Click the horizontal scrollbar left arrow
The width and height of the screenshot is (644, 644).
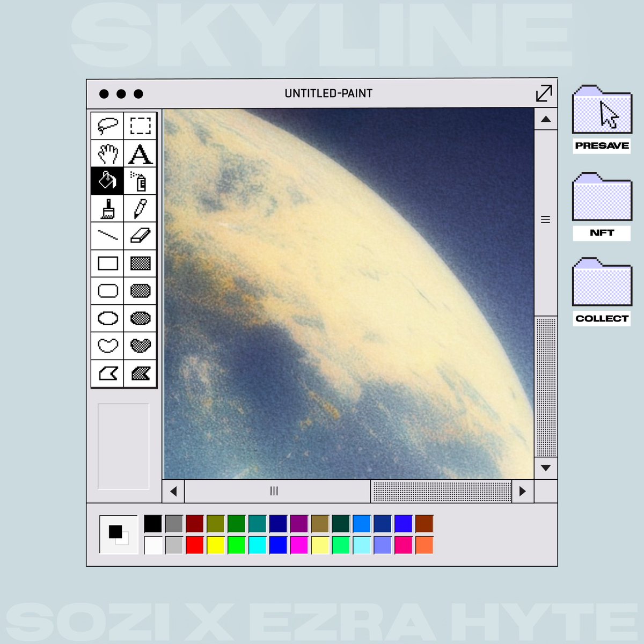point(173,491)
